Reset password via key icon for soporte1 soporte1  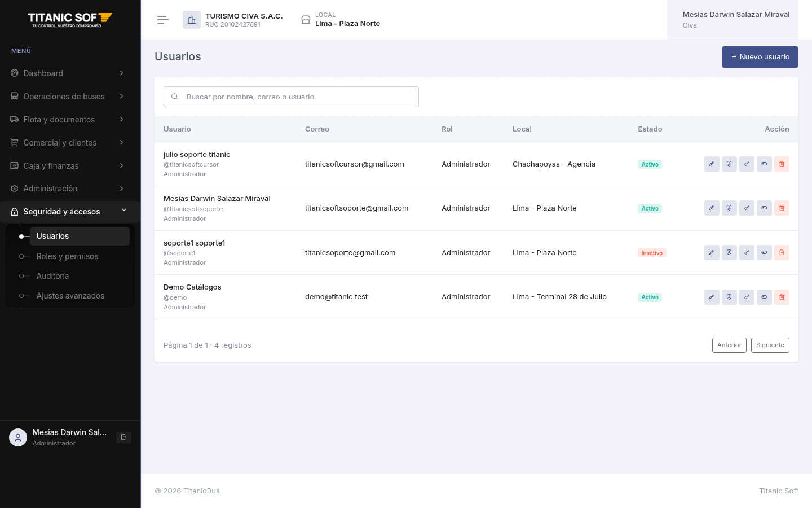point(747,253)
